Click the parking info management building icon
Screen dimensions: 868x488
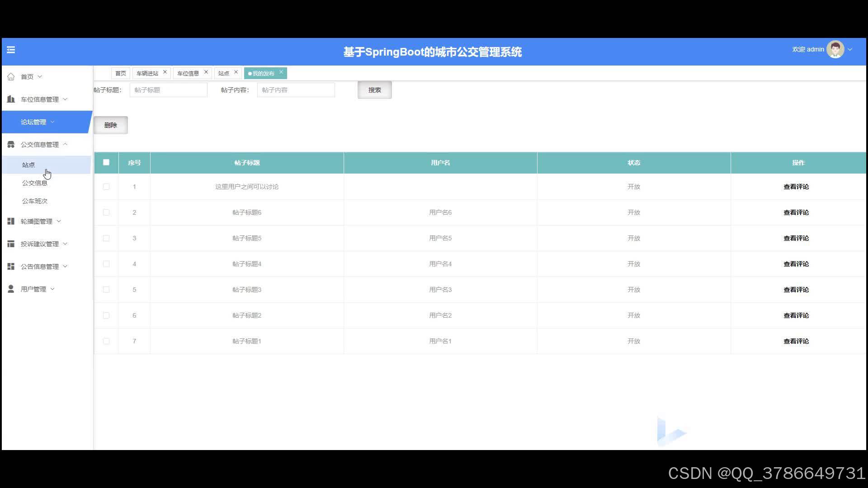(11, 99)
